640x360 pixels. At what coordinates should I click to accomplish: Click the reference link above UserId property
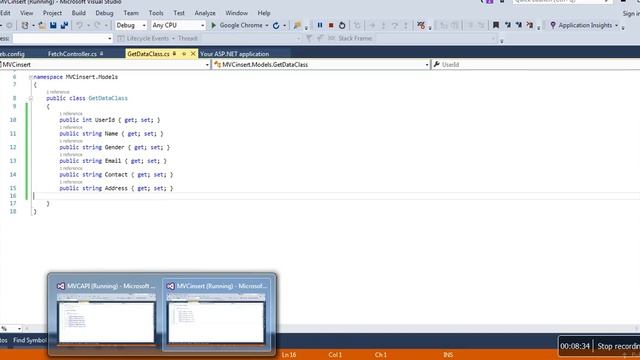pyautogui.click(x=71, y=113)
